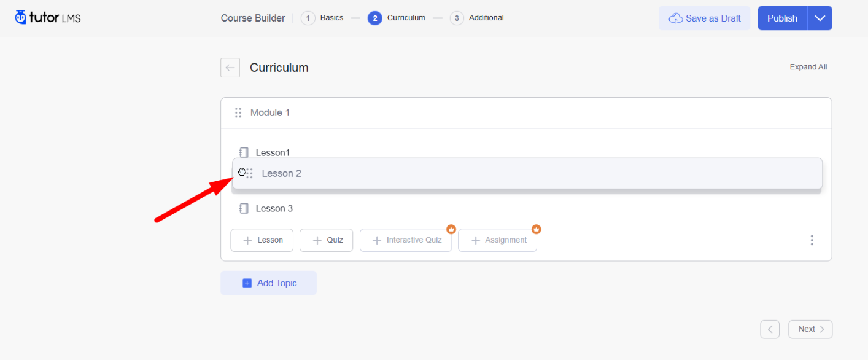Click the crown badge on Assignment

[x=536, y=229]
